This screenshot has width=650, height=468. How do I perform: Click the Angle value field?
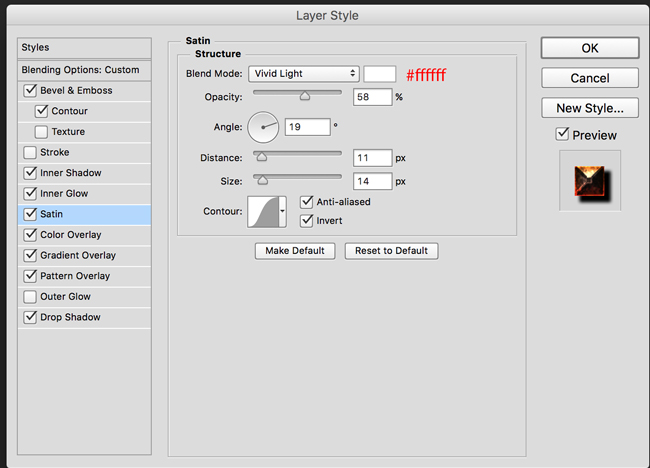308,127
